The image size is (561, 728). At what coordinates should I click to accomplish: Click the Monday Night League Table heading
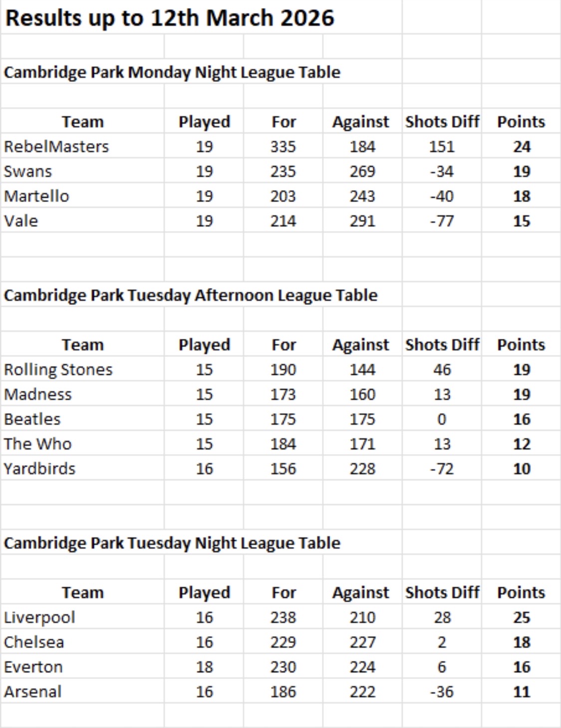[x=172, y=72]
